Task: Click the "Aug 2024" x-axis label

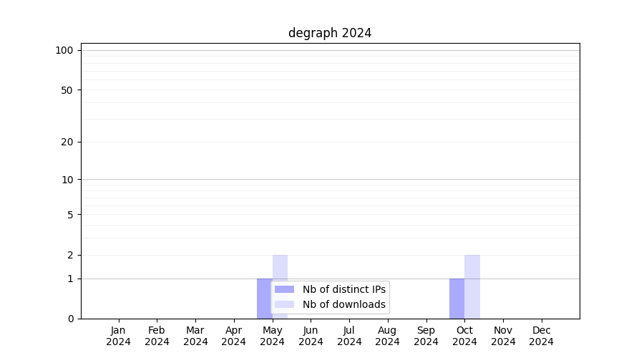Action: (x=388, y=336)
